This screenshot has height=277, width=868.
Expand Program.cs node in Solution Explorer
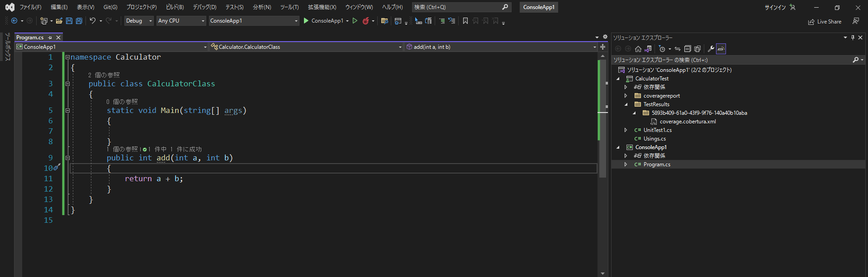[x=626, y=164]
